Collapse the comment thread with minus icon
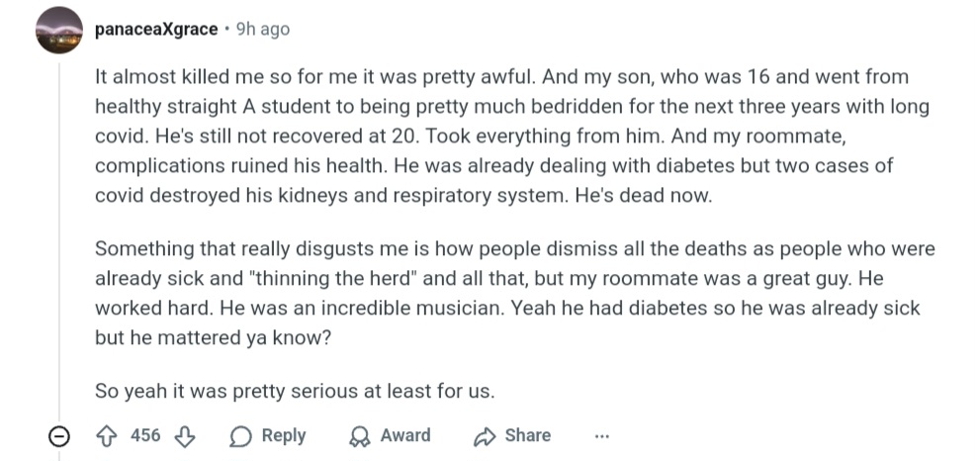Screen dimensions: 980x461 [59, 436]
